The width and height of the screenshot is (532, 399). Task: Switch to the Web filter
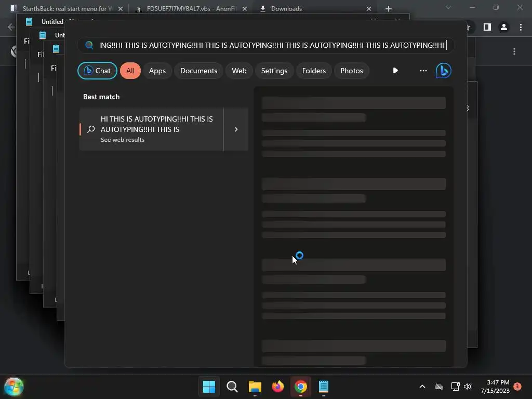pyautogui.click(x=239, y=71)
